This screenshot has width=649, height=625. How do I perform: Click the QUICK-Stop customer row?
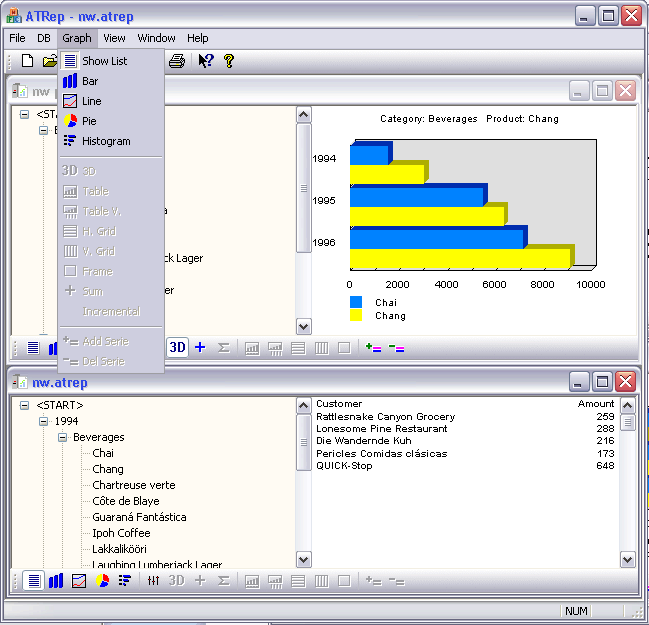pyautogui.click(x=465, y=466)
